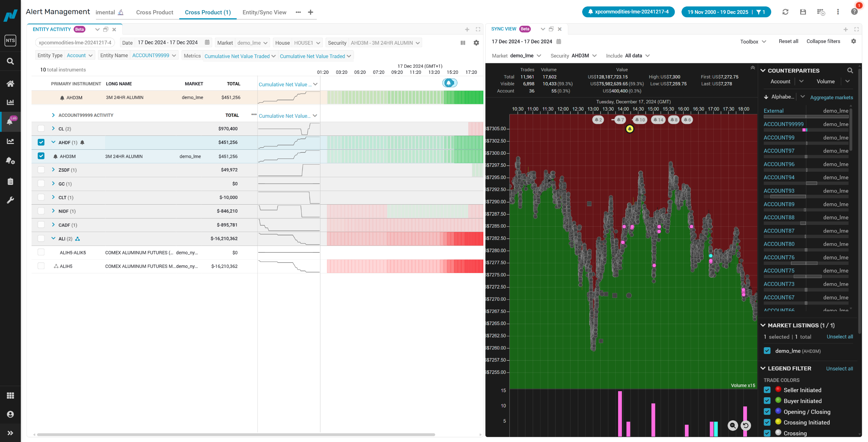Viewport: 868px width, 442px height.
Task: Open the wrench tools sidebar icon
Action: pyautogui.click(x=10, y=200)
